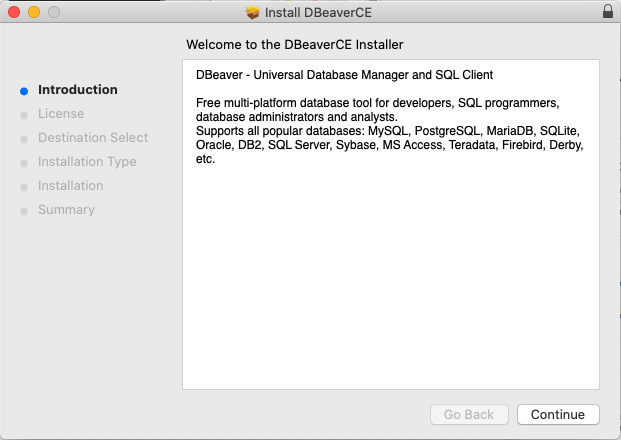The width and height of the screenshot is (621, 440).
Task: Click the package icon beside Install DBeaverCE
Action: pos(252,12)
